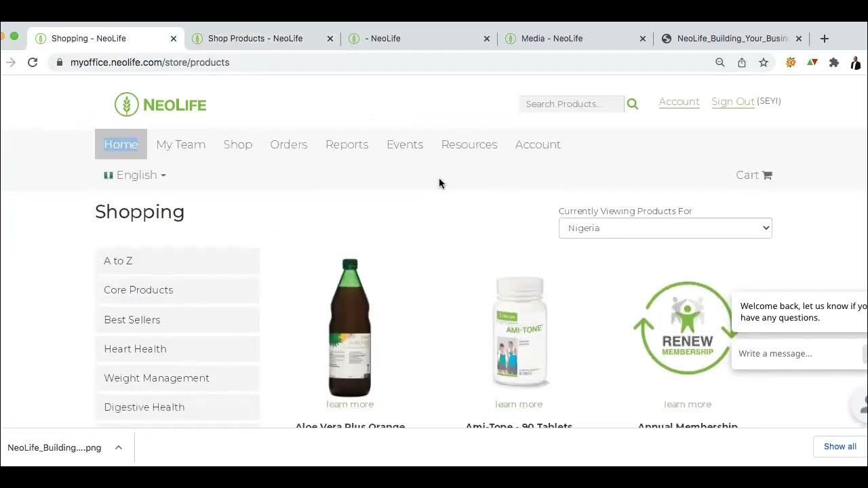This screenshot has width=868, height=488.
Task: Click the Aloe Vera Plus bottle image
Action: [350, 328]
